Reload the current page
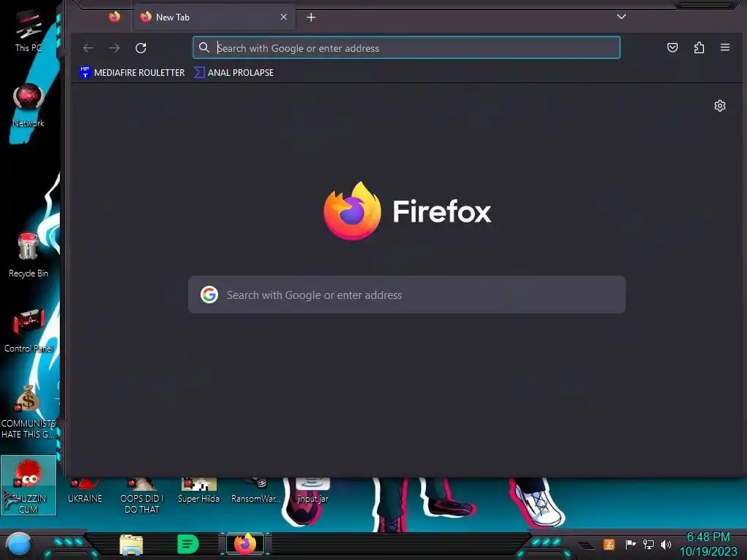Image resolution: width=747 pixels, height=560 pixels. point(141,47)
